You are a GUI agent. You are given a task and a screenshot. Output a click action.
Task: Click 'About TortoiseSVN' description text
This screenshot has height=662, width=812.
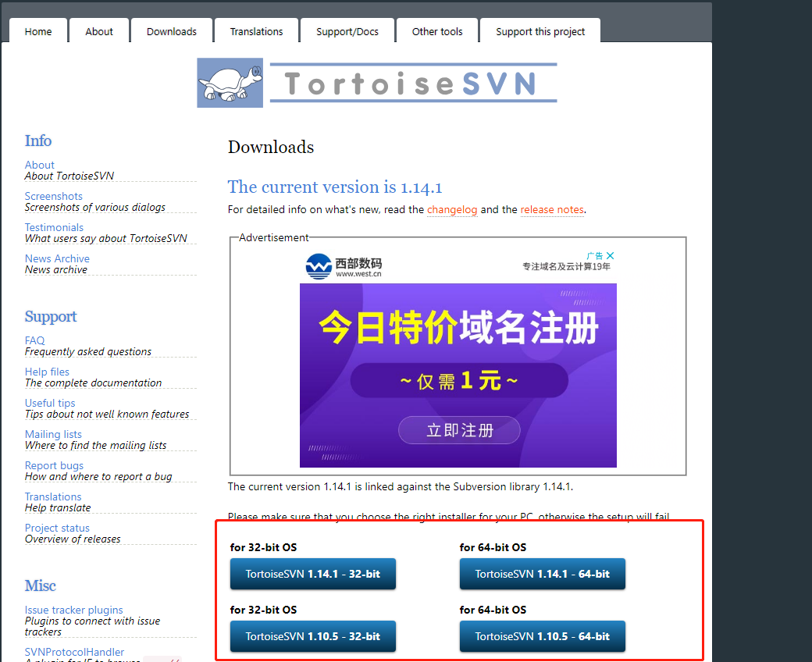click(69, 176)
